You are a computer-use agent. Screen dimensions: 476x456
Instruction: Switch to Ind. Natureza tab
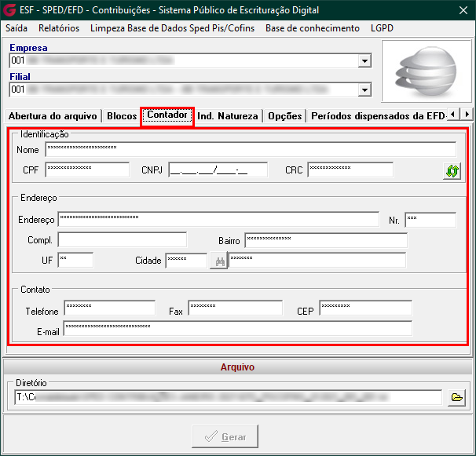228,116
